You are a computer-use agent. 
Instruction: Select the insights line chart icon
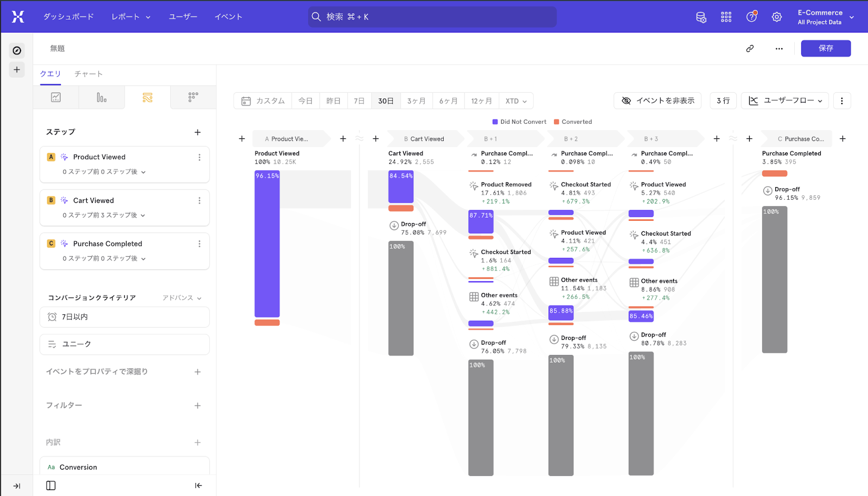(56, 98)
